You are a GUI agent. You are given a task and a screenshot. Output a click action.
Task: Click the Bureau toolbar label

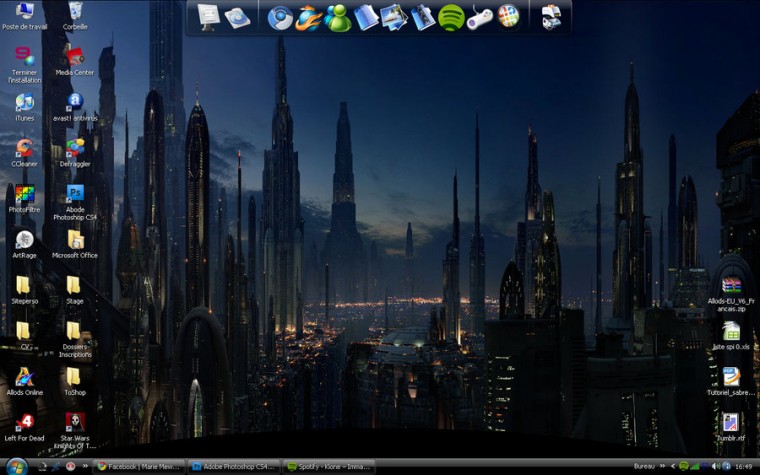coord(645,466)
